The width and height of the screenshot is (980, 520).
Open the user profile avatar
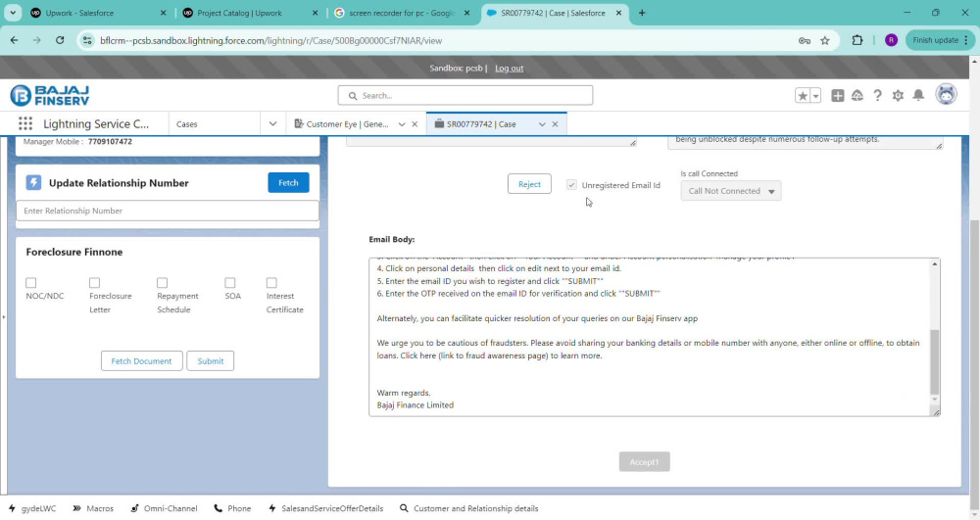point(947,94)
